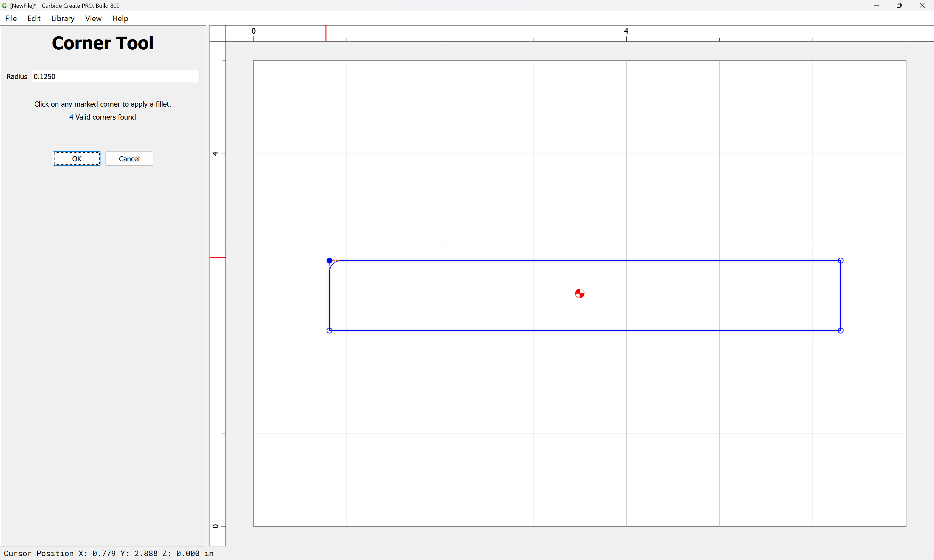The image size is (934, 560).
Task: Open the Edit menu
Action: pyautogui.click(x=34, y=18)
